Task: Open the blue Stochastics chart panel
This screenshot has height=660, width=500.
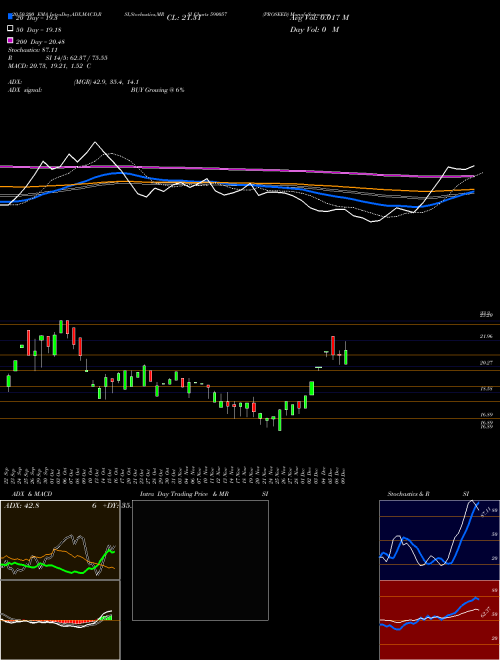Action: click(x=439, y=540)
